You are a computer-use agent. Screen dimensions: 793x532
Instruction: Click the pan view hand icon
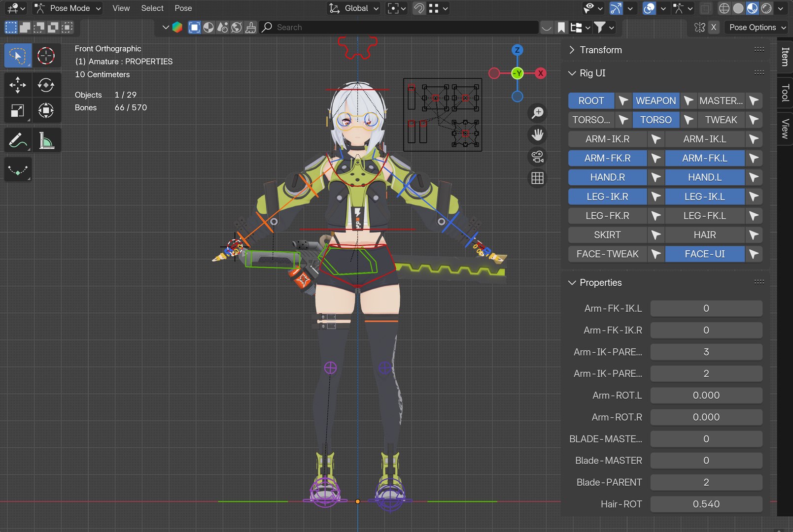pos(537,134)
